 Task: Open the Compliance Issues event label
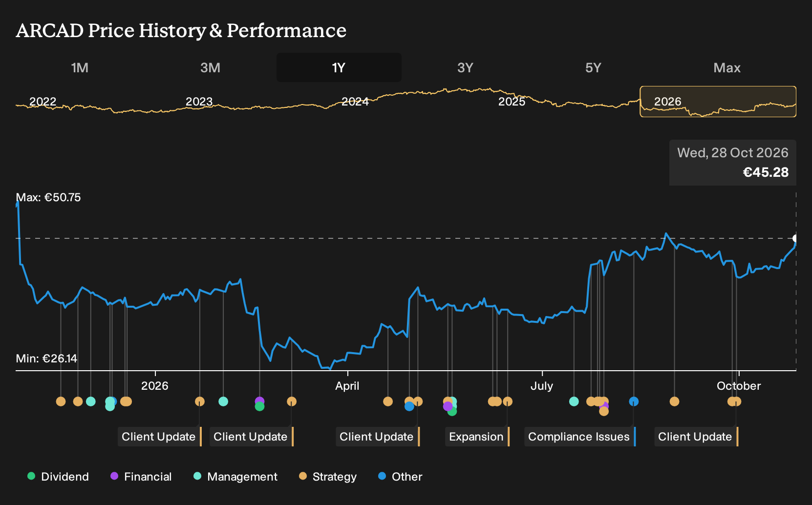(x=580, y=437)
